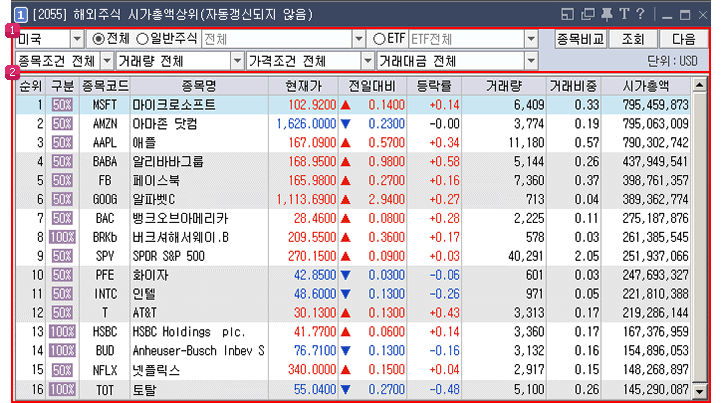Image resolution: width=723 pixels, height=403 pixels.
Task: Click market cap value 795,459,873
Action: click(655, 105)
